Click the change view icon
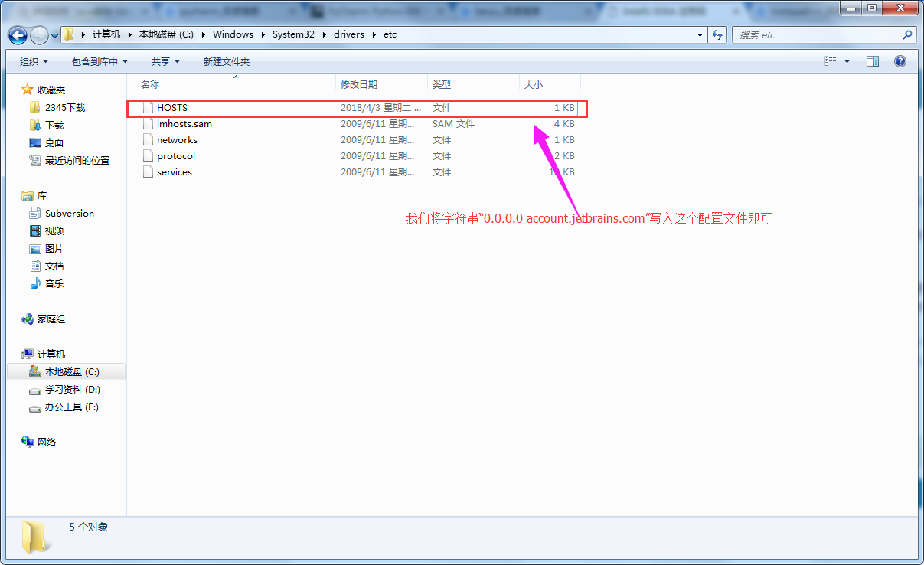 [x=831, y=61]
